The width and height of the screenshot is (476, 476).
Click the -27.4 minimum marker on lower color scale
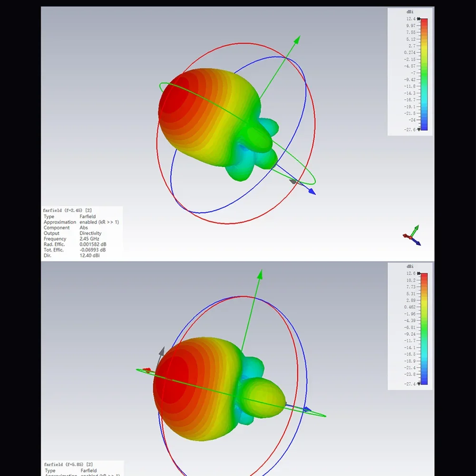[x=419, y=384]
